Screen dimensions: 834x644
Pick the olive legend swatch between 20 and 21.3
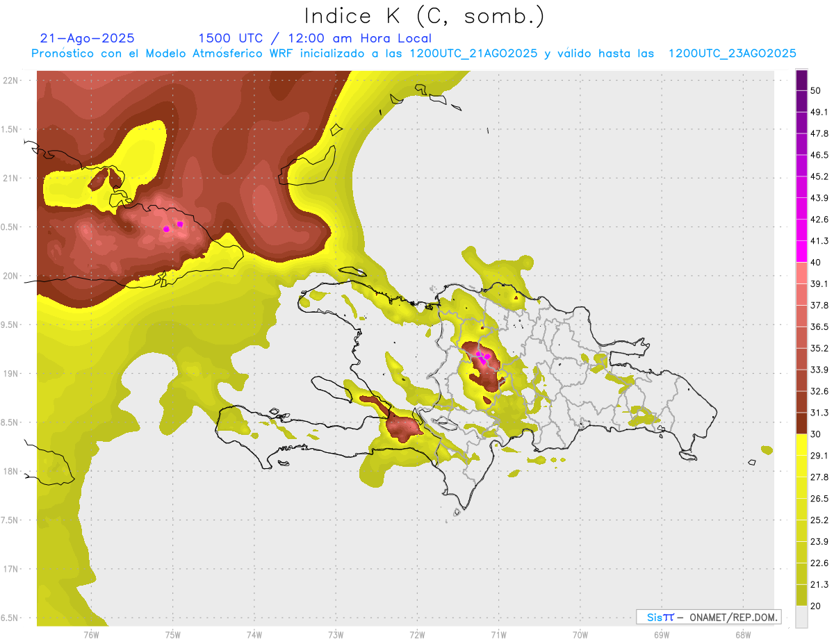[801, 595]
